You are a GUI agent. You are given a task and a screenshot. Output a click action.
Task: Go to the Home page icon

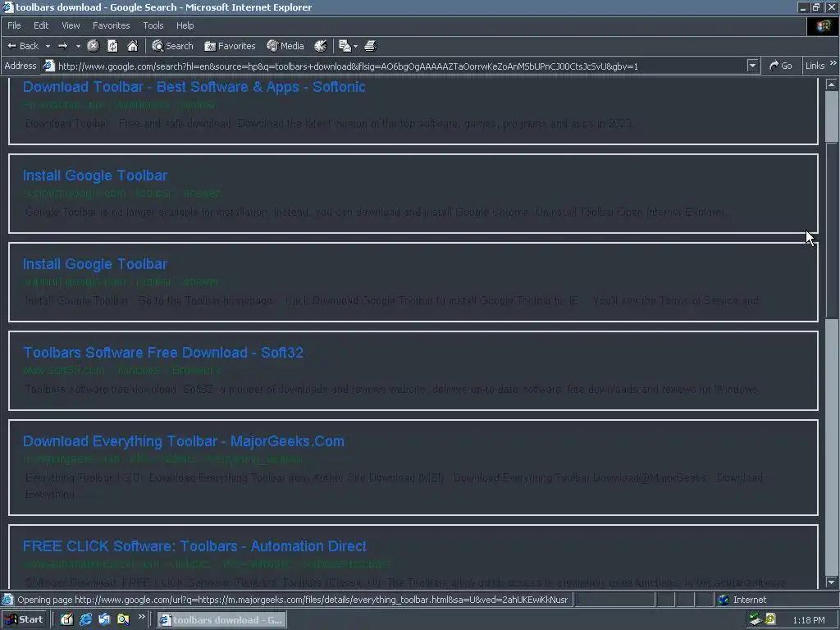pyautogui.click(x=132, y=46)
